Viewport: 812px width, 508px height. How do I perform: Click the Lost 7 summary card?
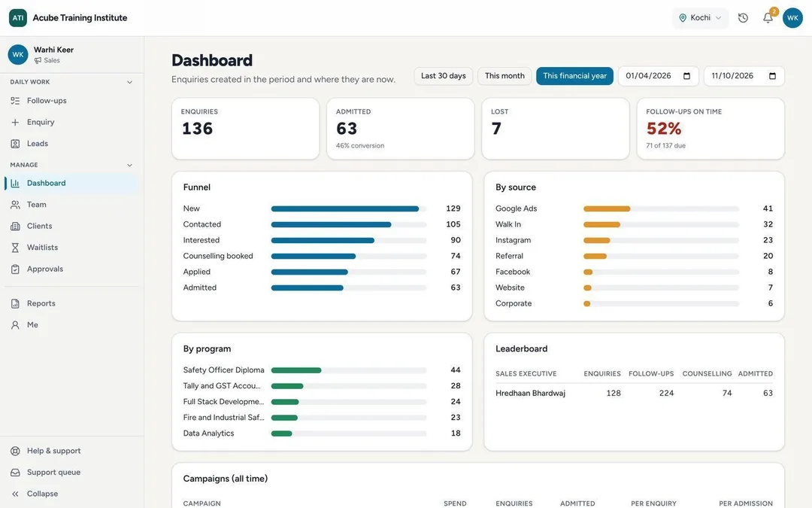click(x=556, y=129)
